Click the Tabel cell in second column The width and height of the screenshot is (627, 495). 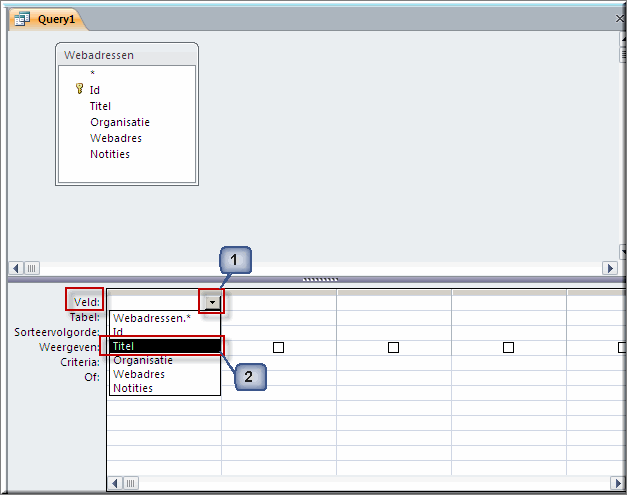279,318
